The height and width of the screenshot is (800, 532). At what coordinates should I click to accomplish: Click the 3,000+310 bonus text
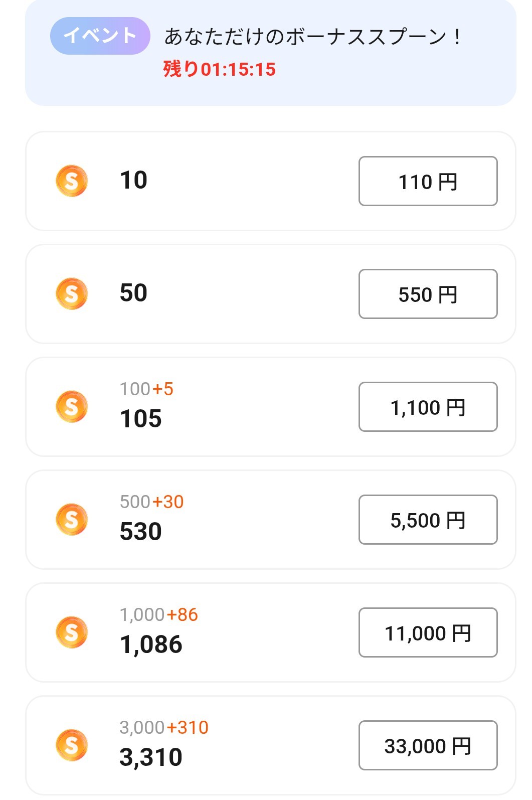click(163, 727)
